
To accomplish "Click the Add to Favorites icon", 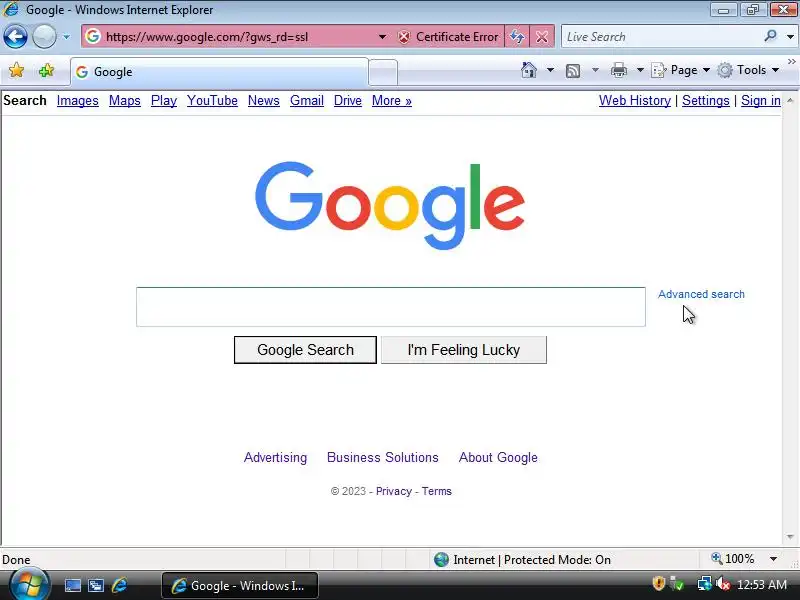I will pyautogui.click(x=46, y=70).
